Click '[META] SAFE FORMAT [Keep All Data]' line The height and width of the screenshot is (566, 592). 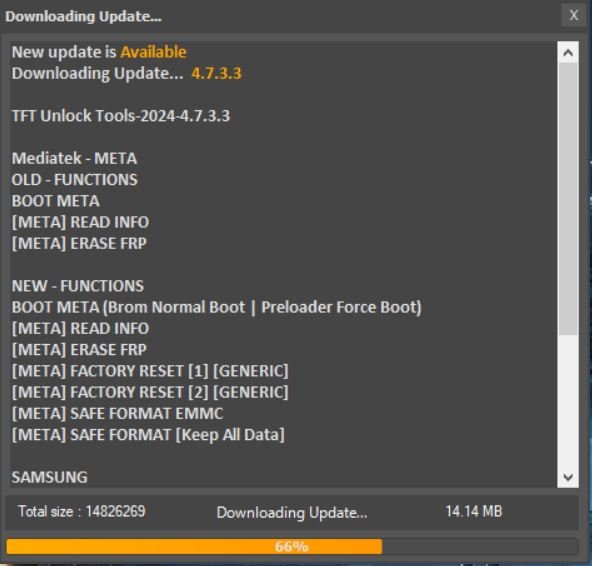[x=148, y=435]
